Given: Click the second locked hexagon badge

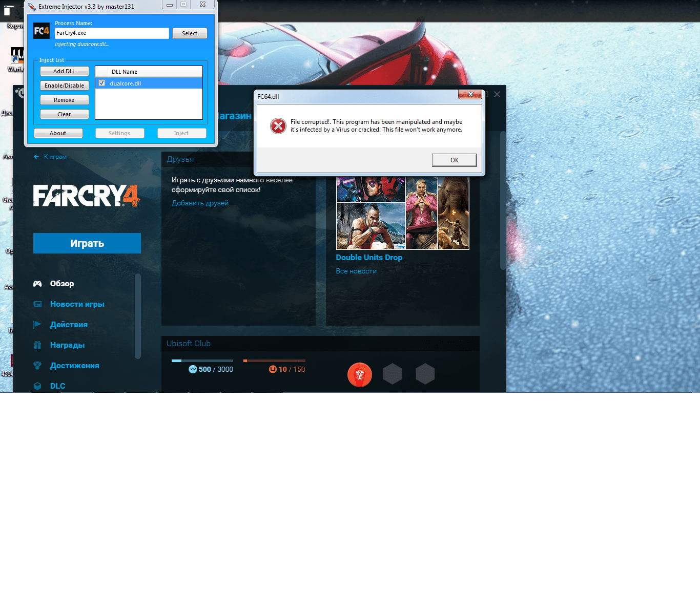Looking at the screenshot, I should pos(425,374).
